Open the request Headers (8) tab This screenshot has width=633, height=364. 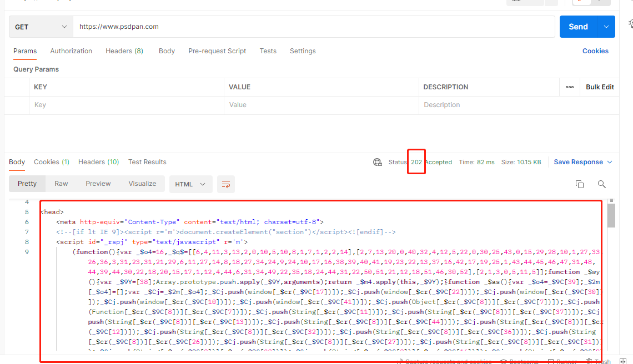pyautogui.click(x=124, y=51)
